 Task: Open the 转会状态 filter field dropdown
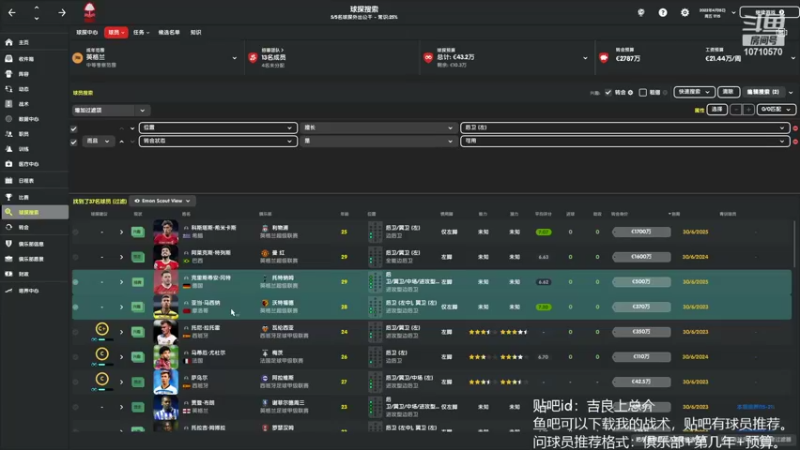tap(218, 141)
